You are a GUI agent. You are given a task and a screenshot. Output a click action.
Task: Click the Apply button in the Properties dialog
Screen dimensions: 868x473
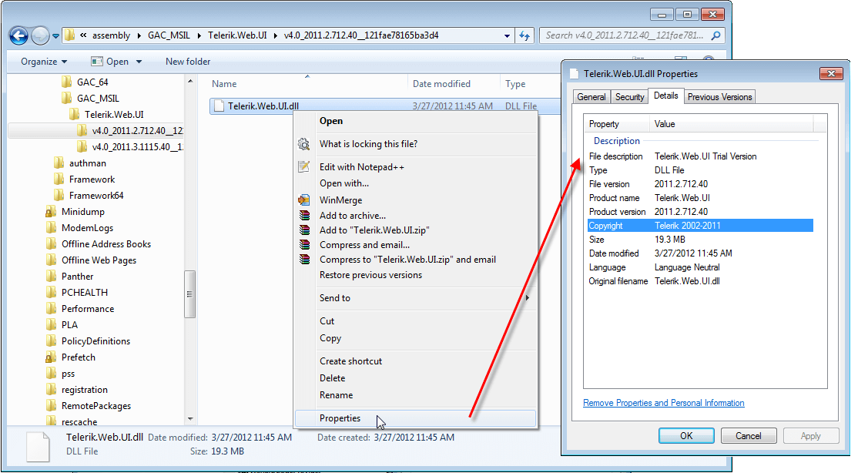click(x=811, y=435)
